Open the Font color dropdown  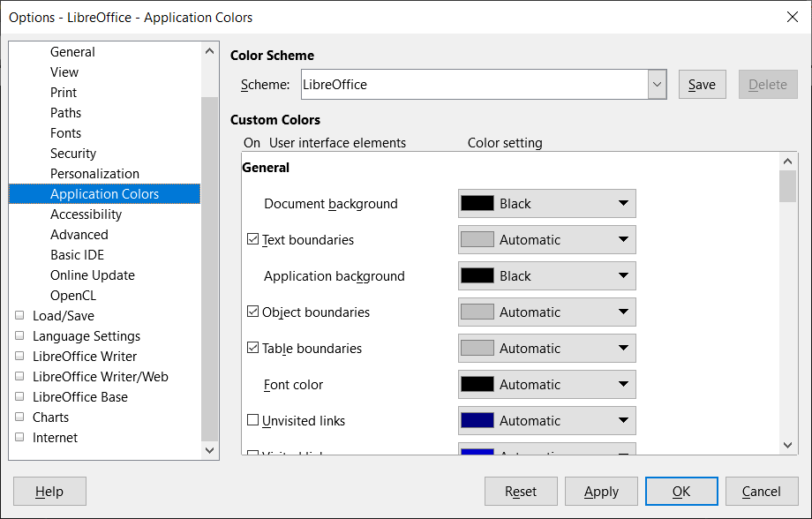point(547,385)
